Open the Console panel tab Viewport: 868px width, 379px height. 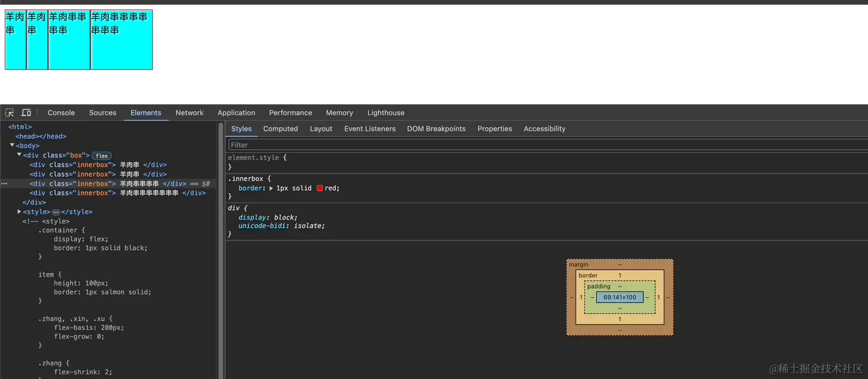tap(61, 113)
